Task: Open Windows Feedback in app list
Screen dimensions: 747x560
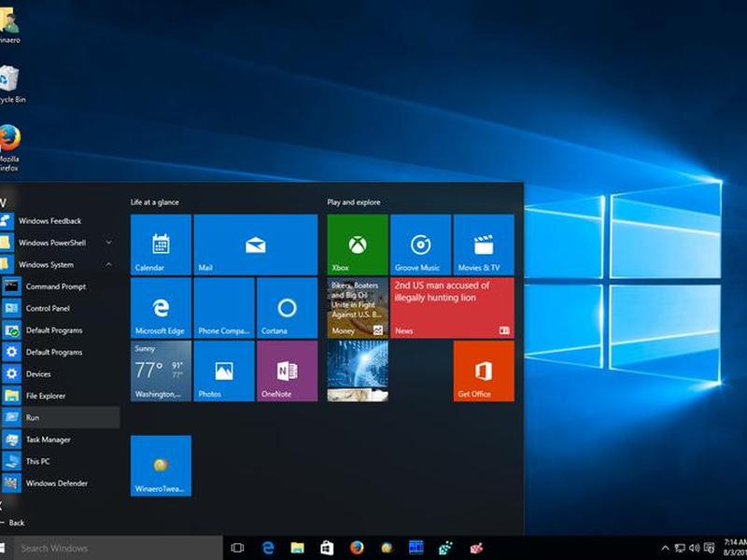Action: point(60,221)
